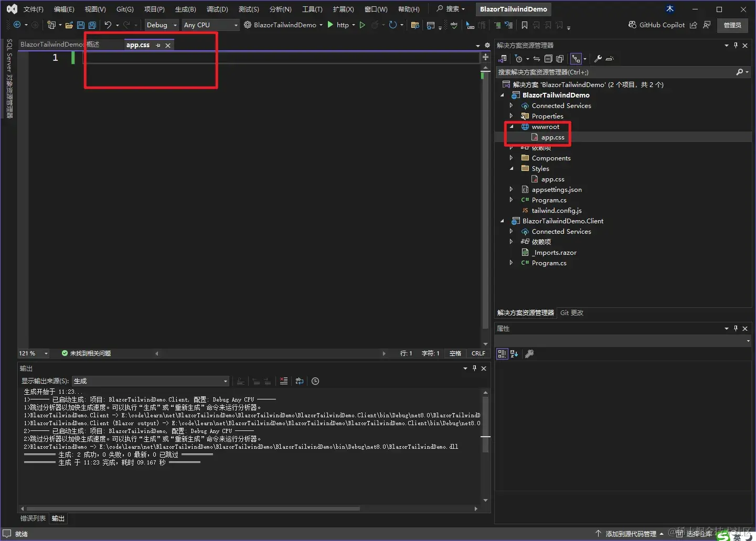Click the 未找到相关问题 status indicator

pos(87,353)
